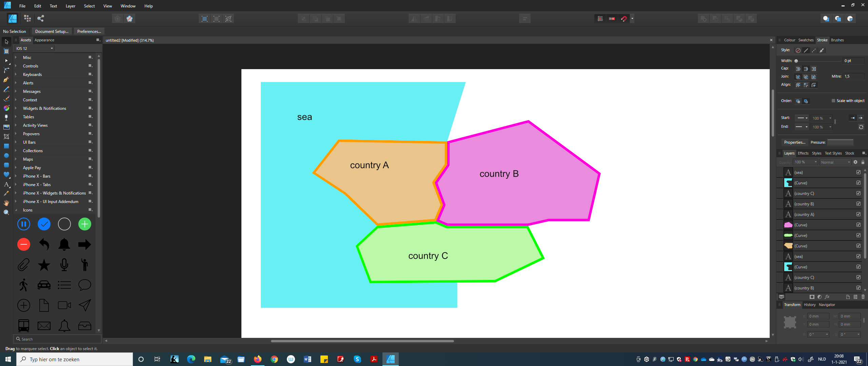Image resolution: width=868 pixels, height=366 pixels.
Task: Open stroke Properties... button
Action: [x=794, y=142]
